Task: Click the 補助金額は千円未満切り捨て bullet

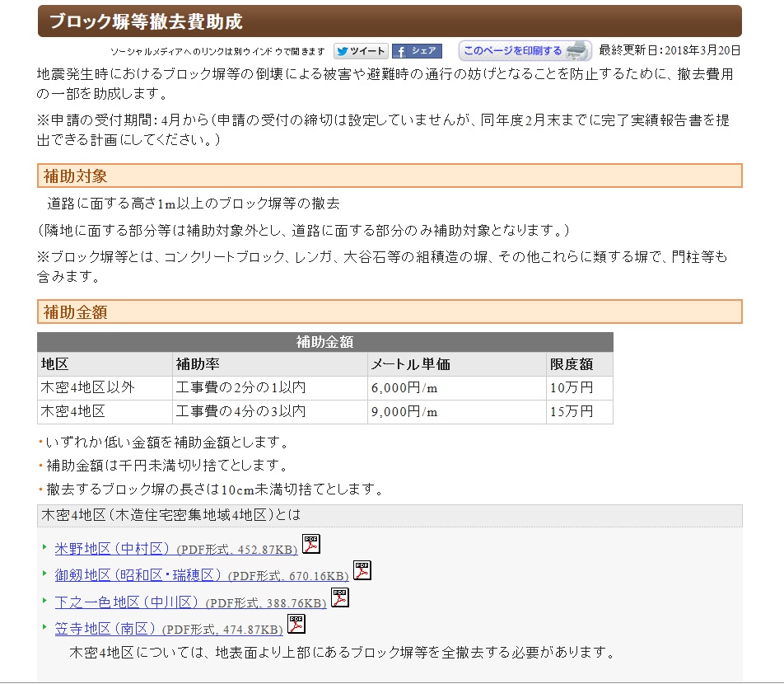Action: (x=164, y=466)
